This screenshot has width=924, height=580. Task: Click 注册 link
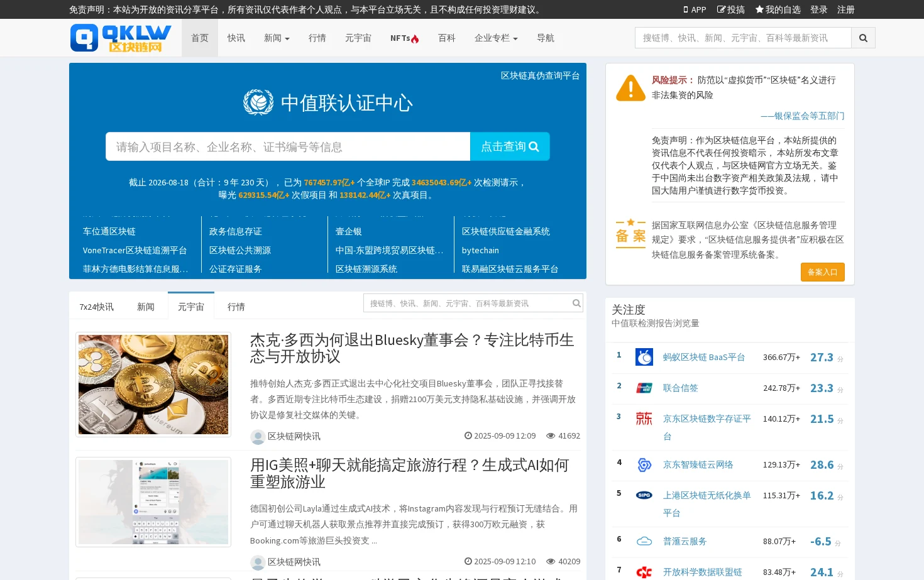[x=846, y=9]
